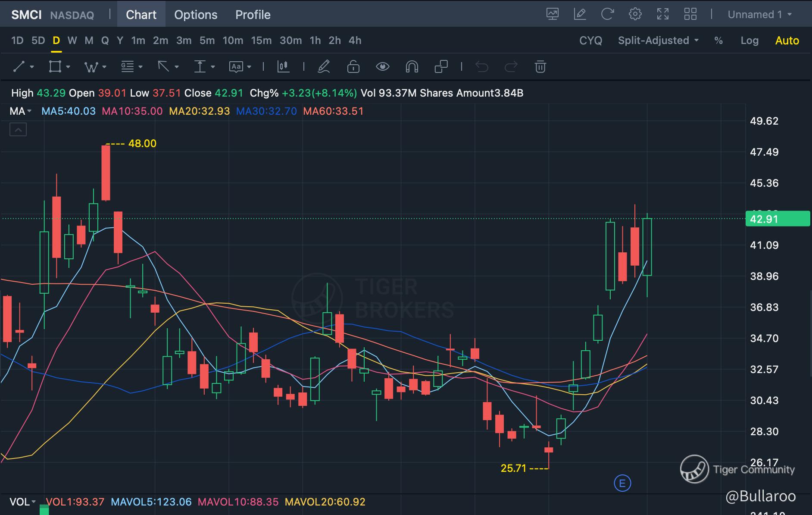Viewport: 812px width, 515px height.
Task: Open the multi-chart grid layout icon
Action: tap(690, 14)
